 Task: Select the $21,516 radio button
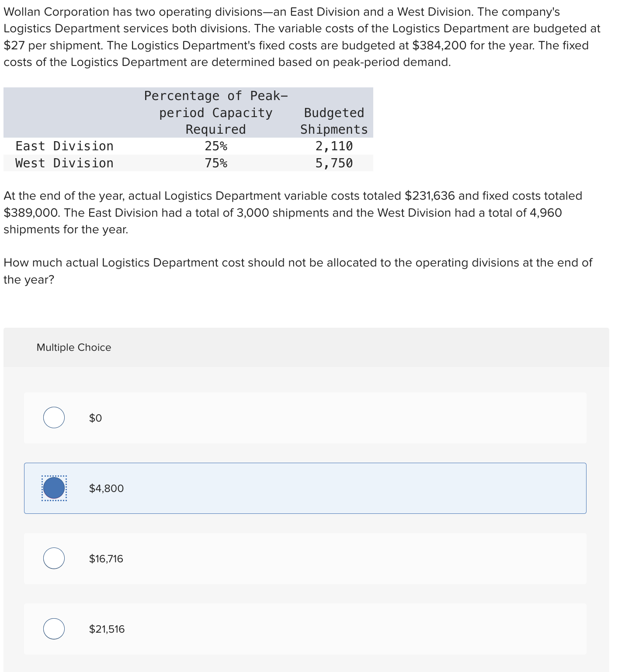[x=53, y=629]
